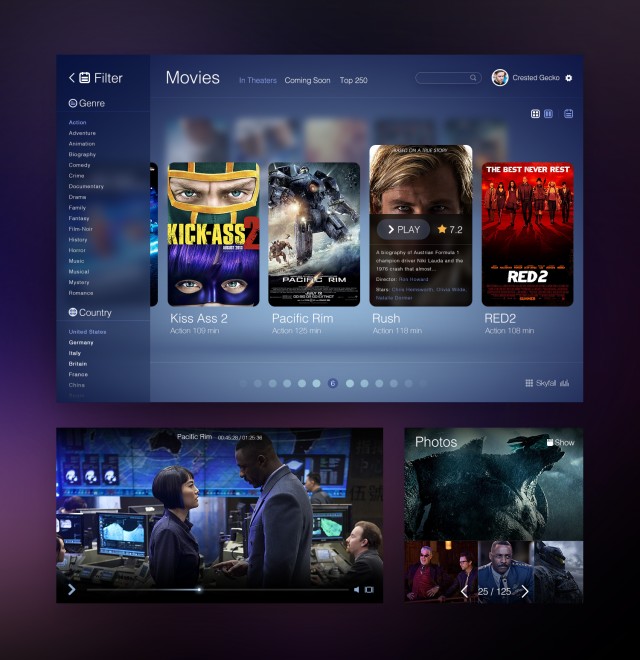Toggle fullscreen icon in the video player
The width and height of the screenshot is (640, 660).
point(369,590)
